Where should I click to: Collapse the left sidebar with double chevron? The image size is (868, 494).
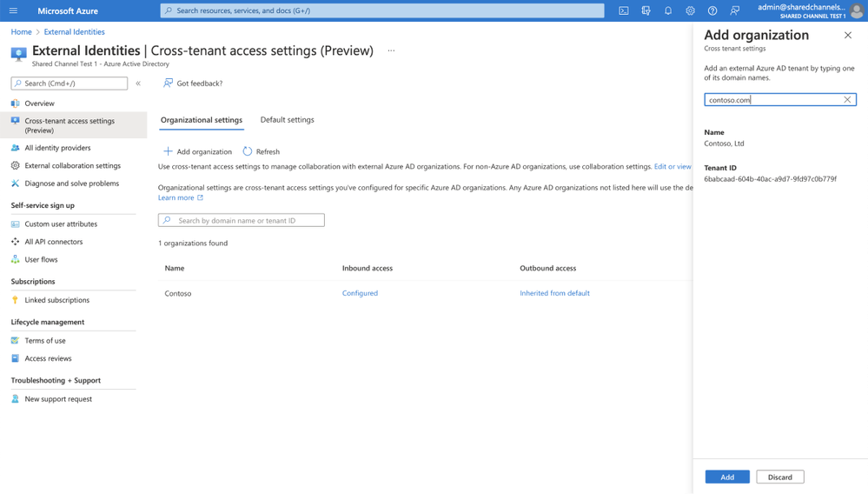[138, 83]
